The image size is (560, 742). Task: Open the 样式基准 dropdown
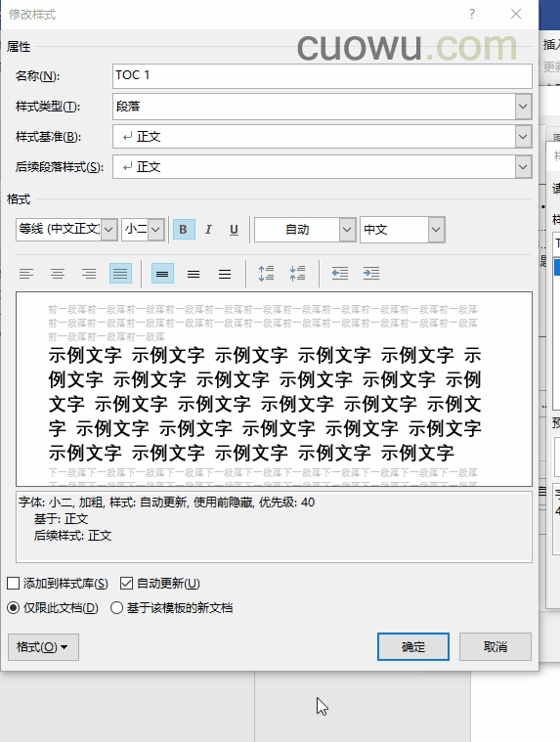[x=523, y=137]
